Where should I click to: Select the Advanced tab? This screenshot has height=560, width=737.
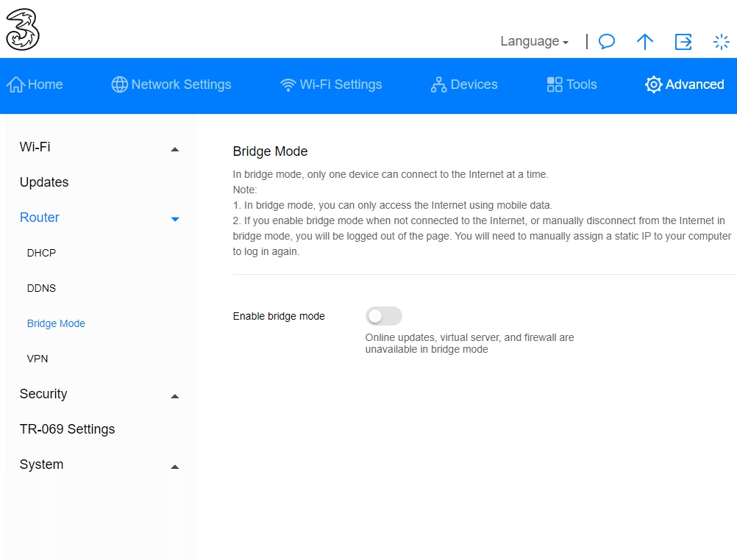(x=684, y=85)
